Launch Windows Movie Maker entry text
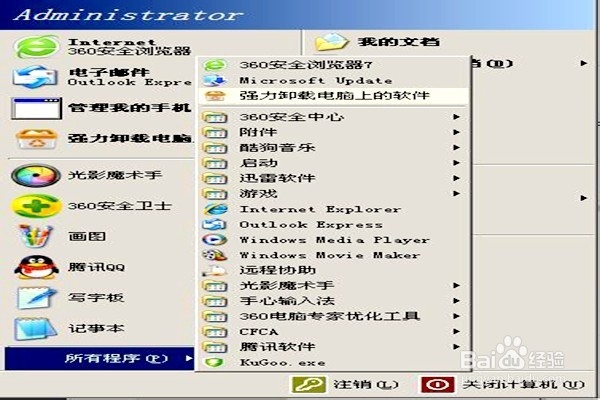The width and height of the screenshot is (600, 400). (330, 255)
